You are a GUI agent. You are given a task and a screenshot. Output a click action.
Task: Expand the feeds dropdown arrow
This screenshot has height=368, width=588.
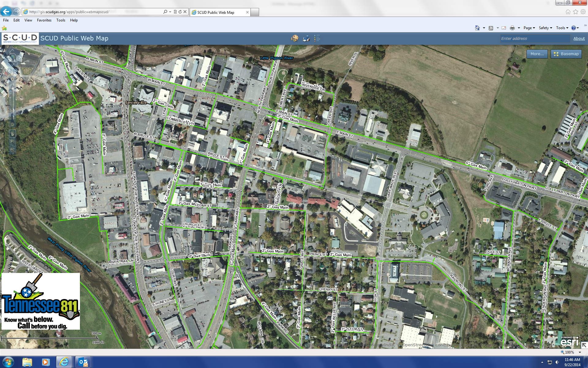pos(498,28)
